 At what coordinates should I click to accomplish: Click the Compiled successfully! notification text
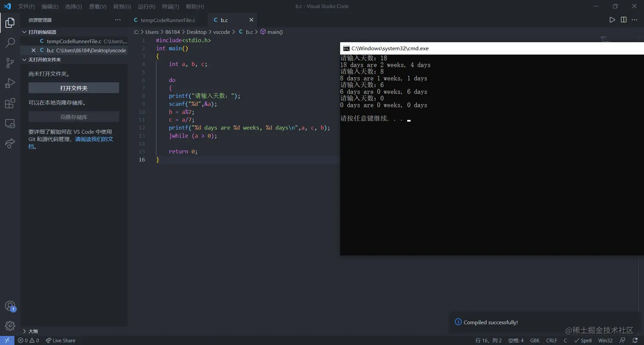[x=491, y=322]
